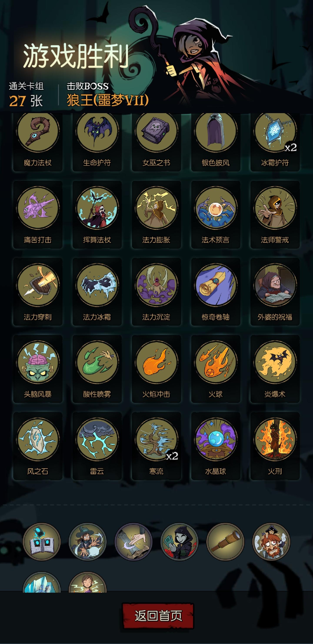The image size is (313, 644).
Task: Tap the 雷云 thundercloud card
Action: coord(97,439)
